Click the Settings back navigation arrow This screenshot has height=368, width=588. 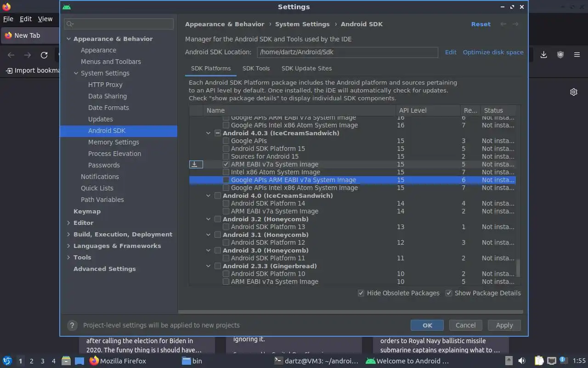coord(503,24)
